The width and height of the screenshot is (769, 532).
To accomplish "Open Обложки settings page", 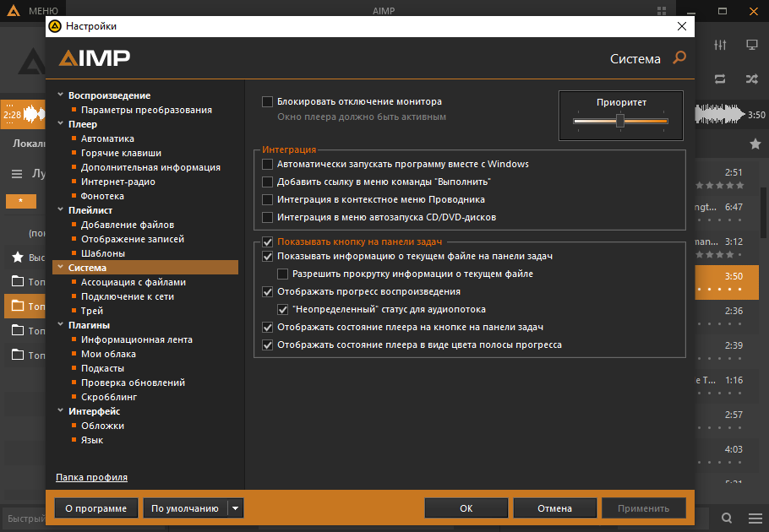I will (x=102, y=426).
